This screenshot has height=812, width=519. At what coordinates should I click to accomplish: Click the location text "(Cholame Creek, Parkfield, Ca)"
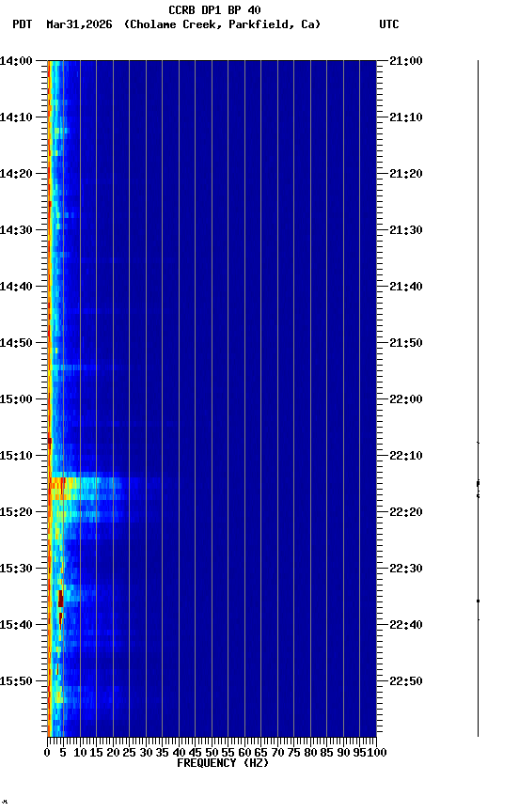pos(222,24)
